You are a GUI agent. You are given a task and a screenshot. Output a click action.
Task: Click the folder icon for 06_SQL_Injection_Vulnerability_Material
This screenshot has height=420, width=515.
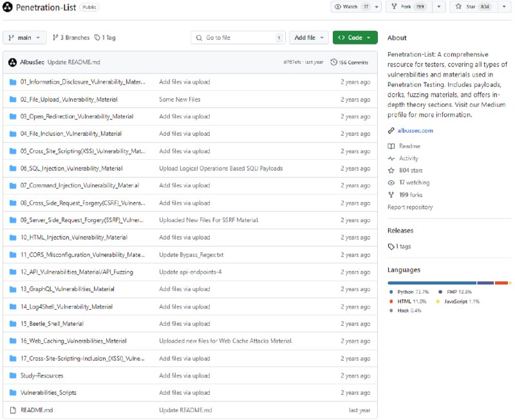tap(13, 168)
